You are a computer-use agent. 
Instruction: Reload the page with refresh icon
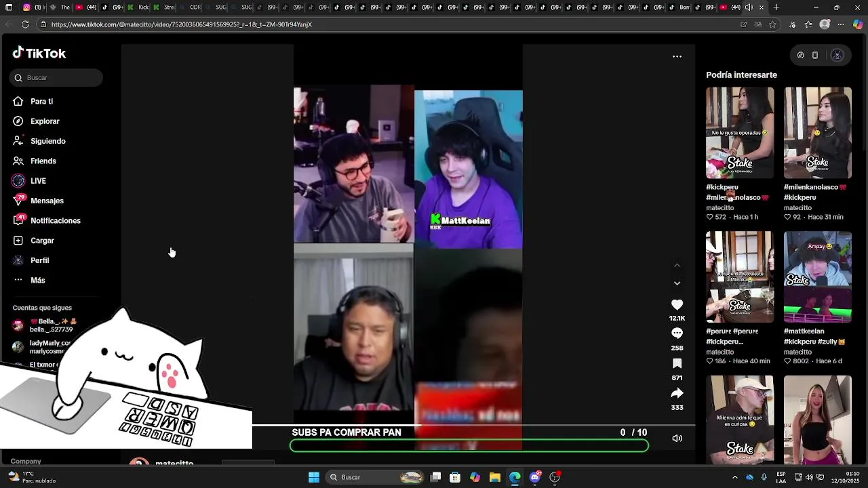click(25, 24)
